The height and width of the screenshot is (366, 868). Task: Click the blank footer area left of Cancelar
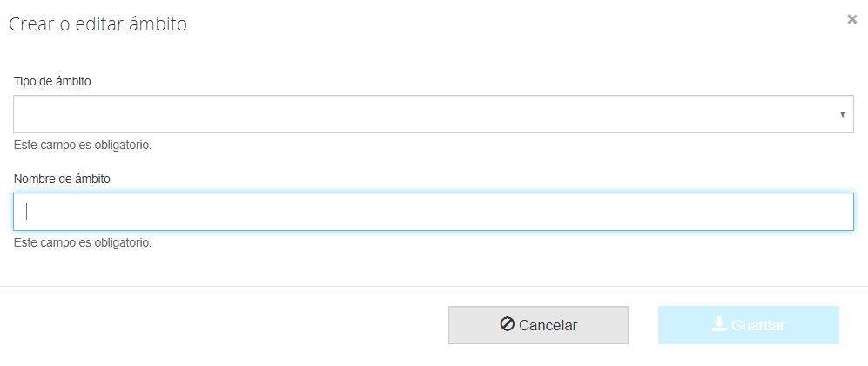218,325
